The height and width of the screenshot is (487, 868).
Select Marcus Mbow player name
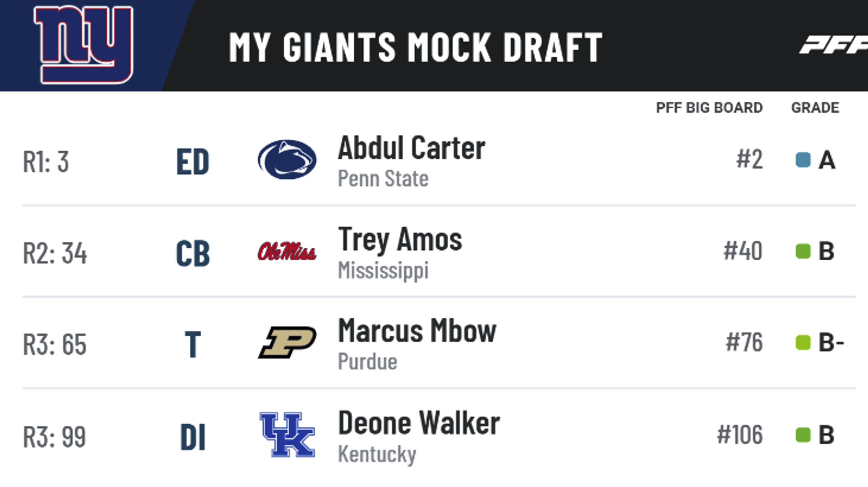point(417,331)
